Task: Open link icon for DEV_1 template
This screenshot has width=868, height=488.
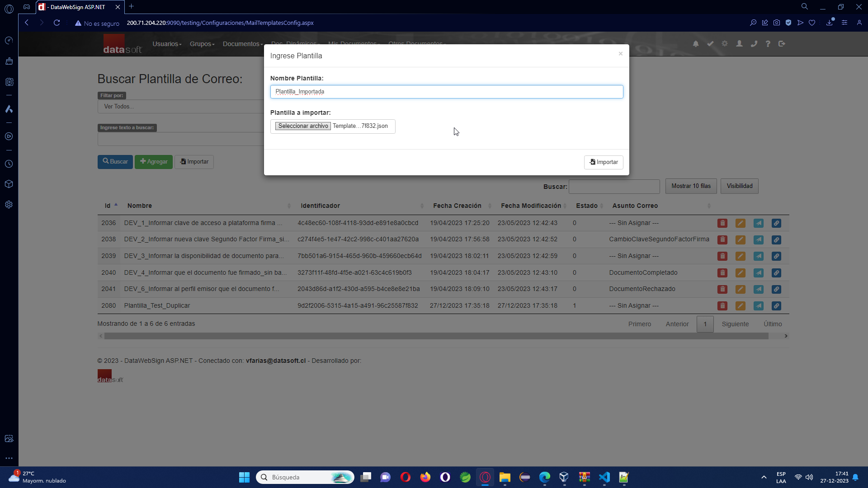Action: pos(776,223)
